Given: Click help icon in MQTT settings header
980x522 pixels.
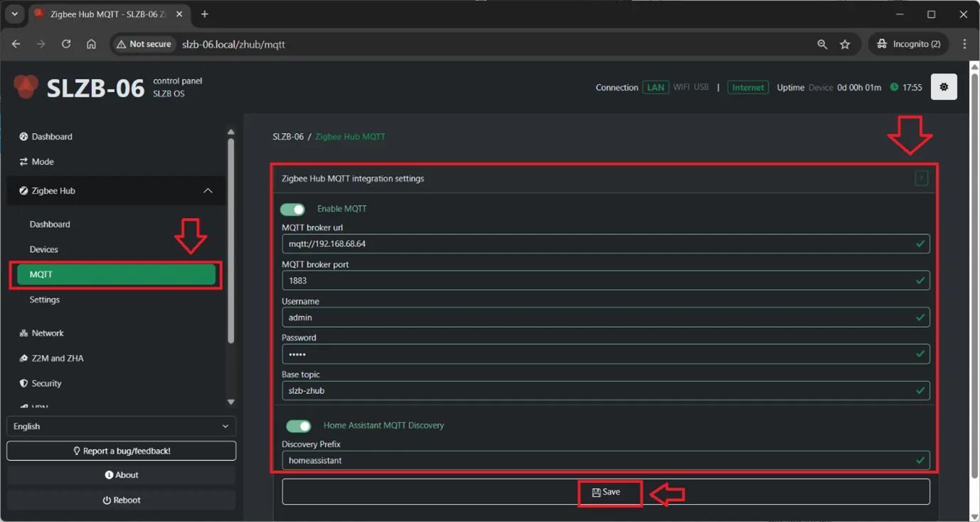Looking at the screenshot, I should (921, 179).
